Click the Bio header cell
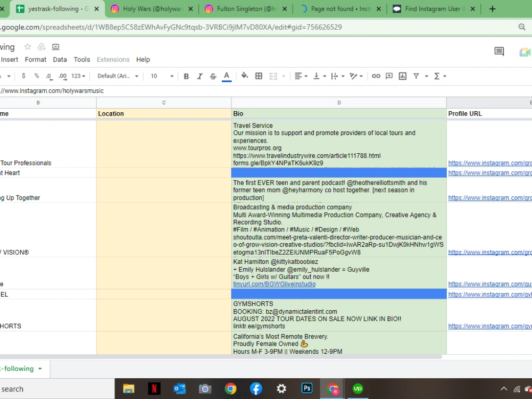Viewport: 532px width, 399px height. click(x=339, y=114)
